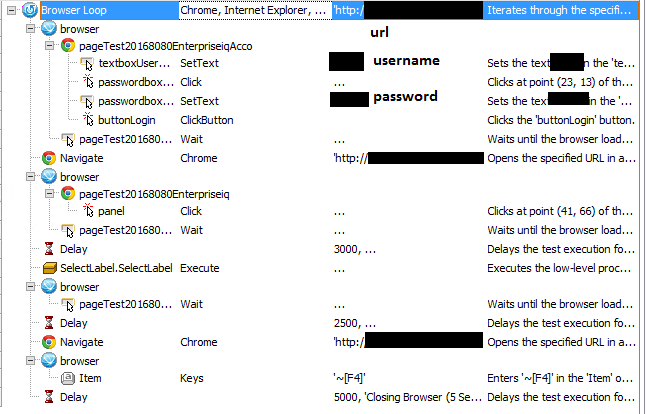647x414 pixels.
Task: Select the SelectLabel.SelectLabel low-level procedure icon
Action: pos(50,268)
